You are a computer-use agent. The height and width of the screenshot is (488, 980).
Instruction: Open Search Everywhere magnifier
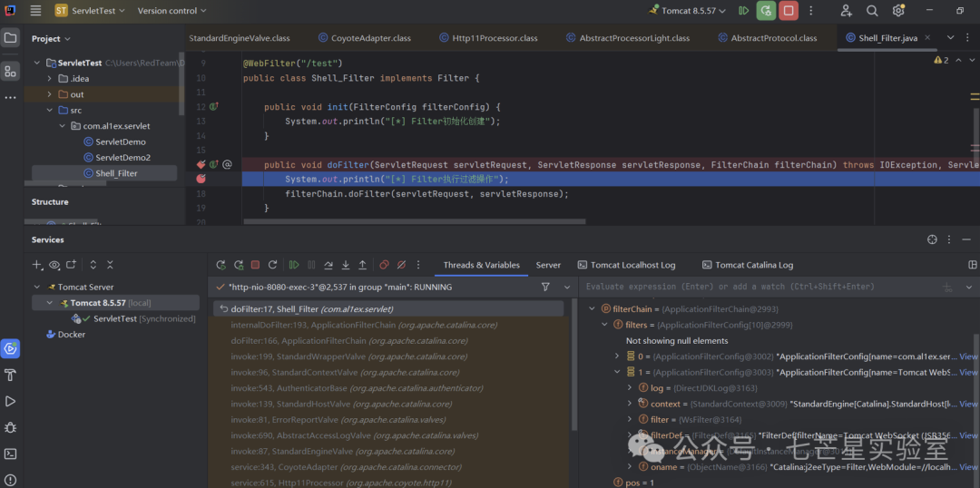pyautogui.click(x=872, y=11)
